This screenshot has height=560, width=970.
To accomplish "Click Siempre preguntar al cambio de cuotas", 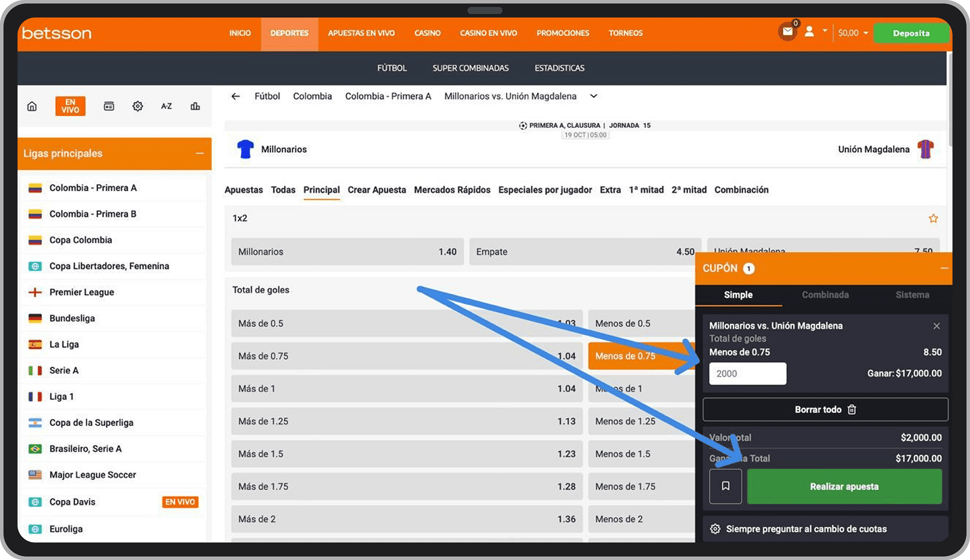I will [806, 529].
